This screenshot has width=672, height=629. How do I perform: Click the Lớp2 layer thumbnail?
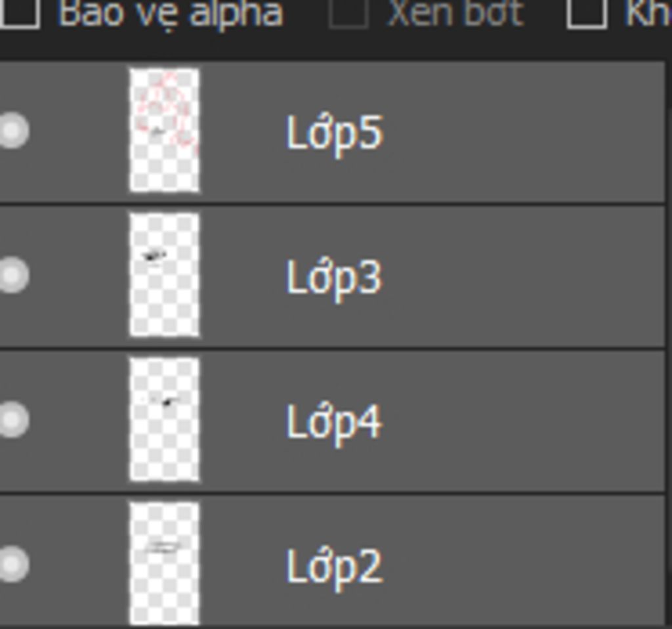point(165,564)
